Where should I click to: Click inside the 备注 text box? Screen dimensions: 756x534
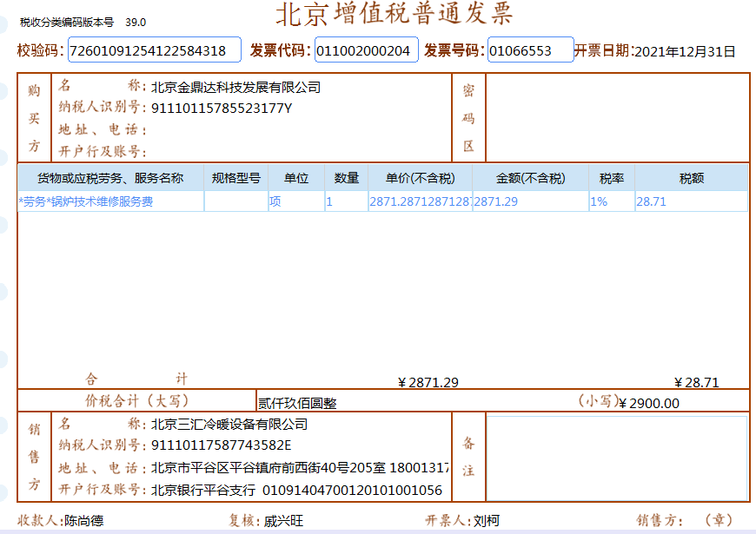pyautogui.click(x=616, y=458)
